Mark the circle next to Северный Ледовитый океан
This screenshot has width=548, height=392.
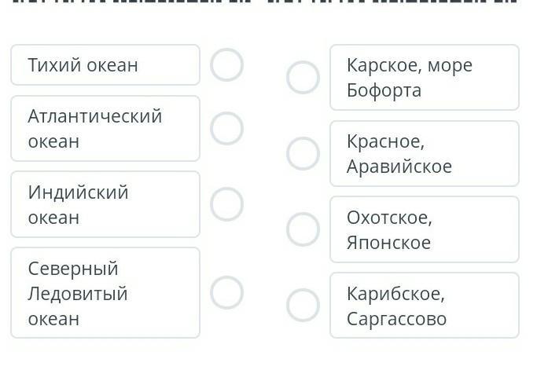pos(226,292)
